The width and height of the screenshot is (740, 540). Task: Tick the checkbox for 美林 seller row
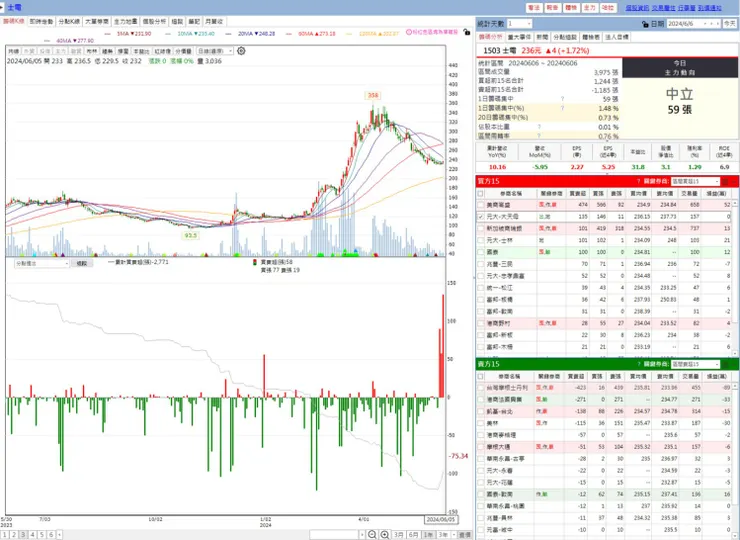480,423
